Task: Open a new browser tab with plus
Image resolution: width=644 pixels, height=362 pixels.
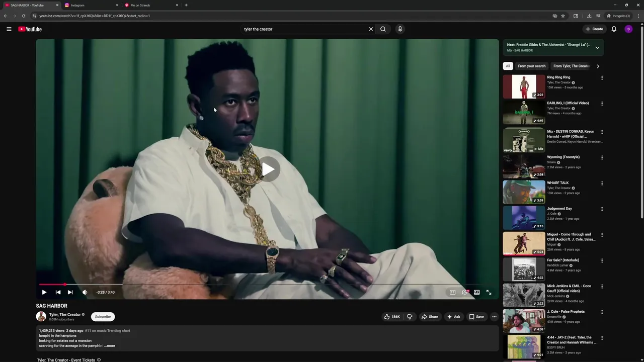Action: (x=186, y=5)
